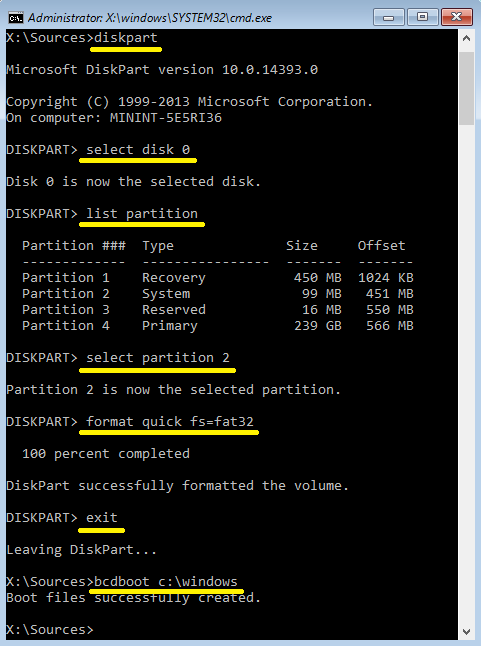This screenshot has width=481, height=646.
Task: Close the Administrator cmd.exe window
Action: click(x=456, y=17)
